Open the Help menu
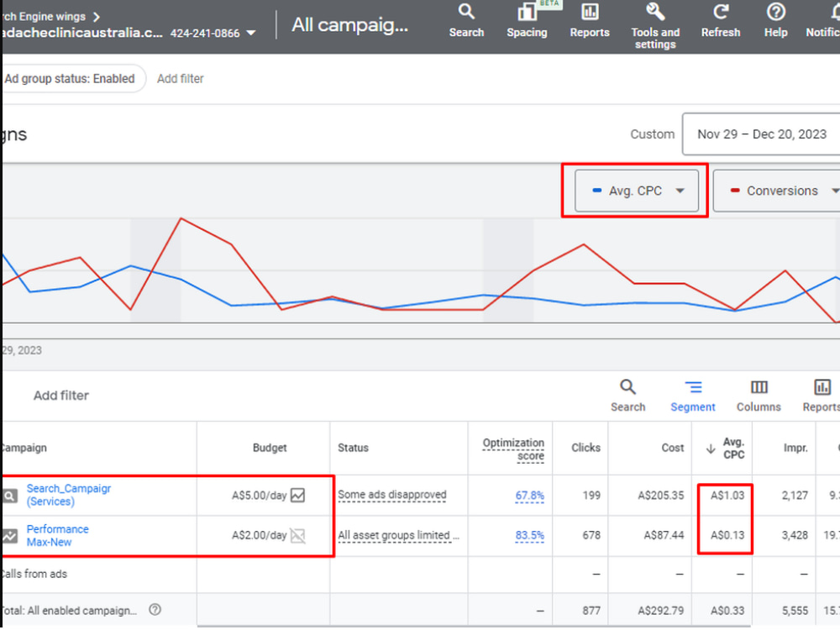This screenshot has width=840, height=630. [775, 20]
